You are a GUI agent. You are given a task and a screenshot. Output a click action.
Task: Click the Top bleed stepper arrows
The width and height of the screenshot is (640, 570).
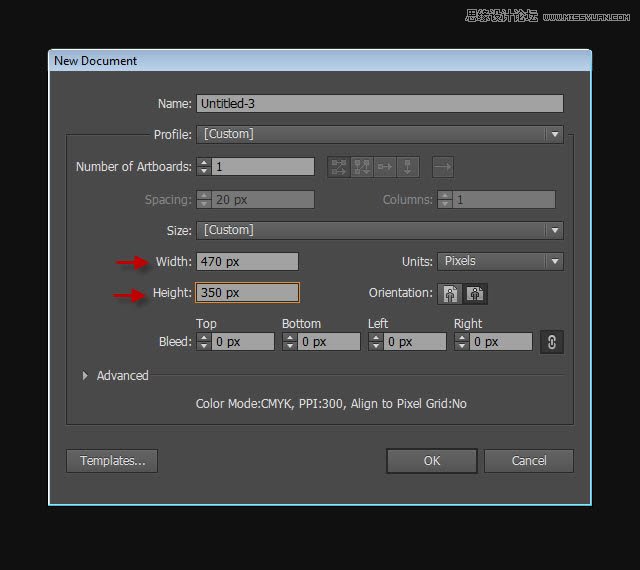204,342
